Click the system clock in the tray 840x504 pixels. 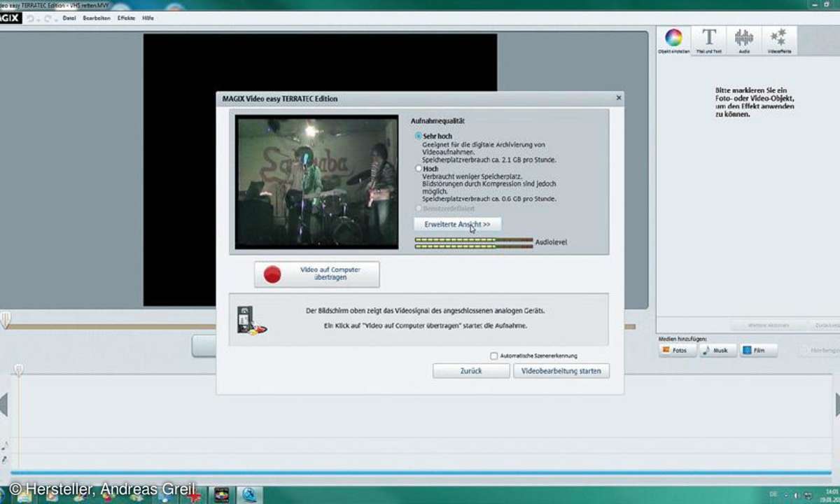(830, 494)
